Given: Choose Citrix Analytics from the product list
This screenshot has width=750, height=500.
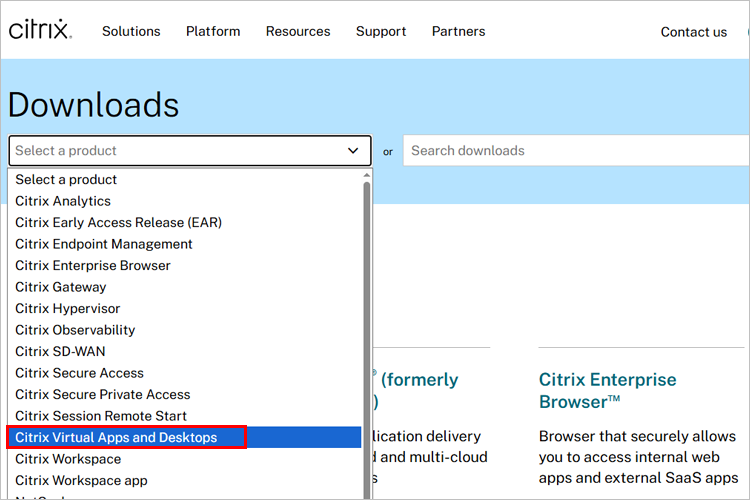Looking at the screenshot, I should click(x=63, y=201).
